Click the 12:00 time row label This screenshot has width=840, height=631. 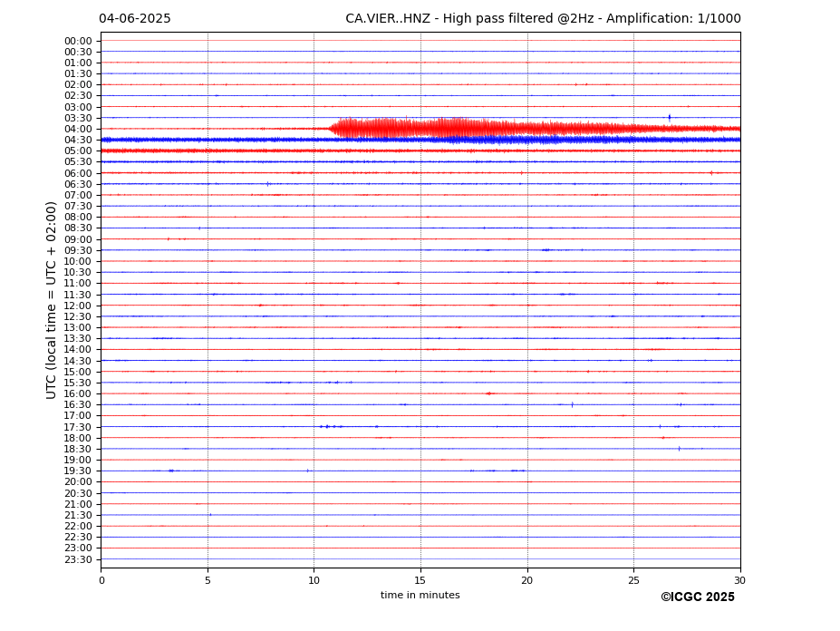[x=78, y=306]
